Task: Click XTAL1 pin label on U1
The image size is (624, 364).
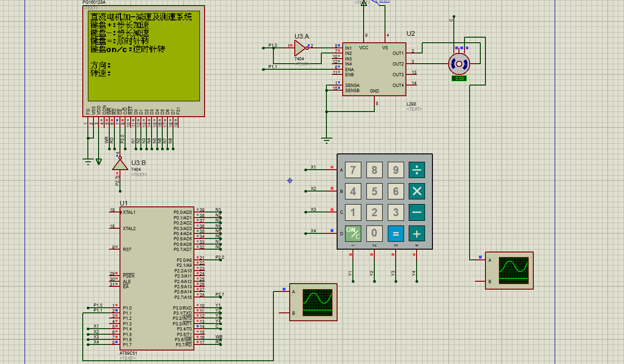Action: 129,212
